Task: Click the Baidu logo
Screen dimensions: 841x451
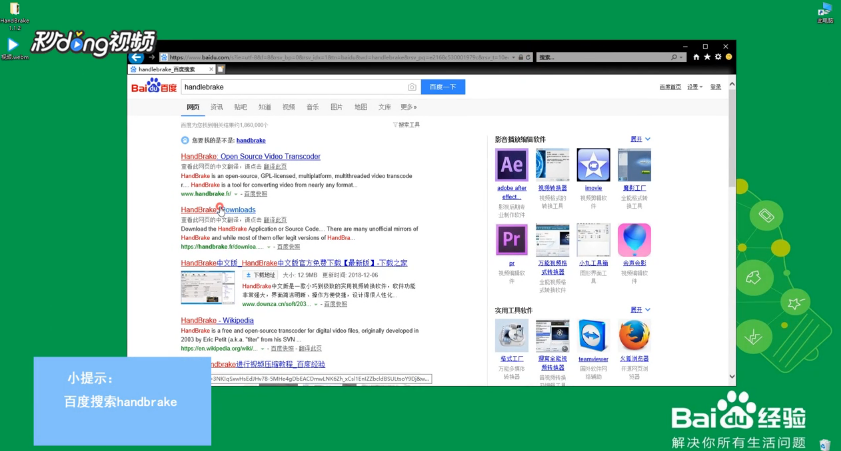Action: (x=154, y=86)
